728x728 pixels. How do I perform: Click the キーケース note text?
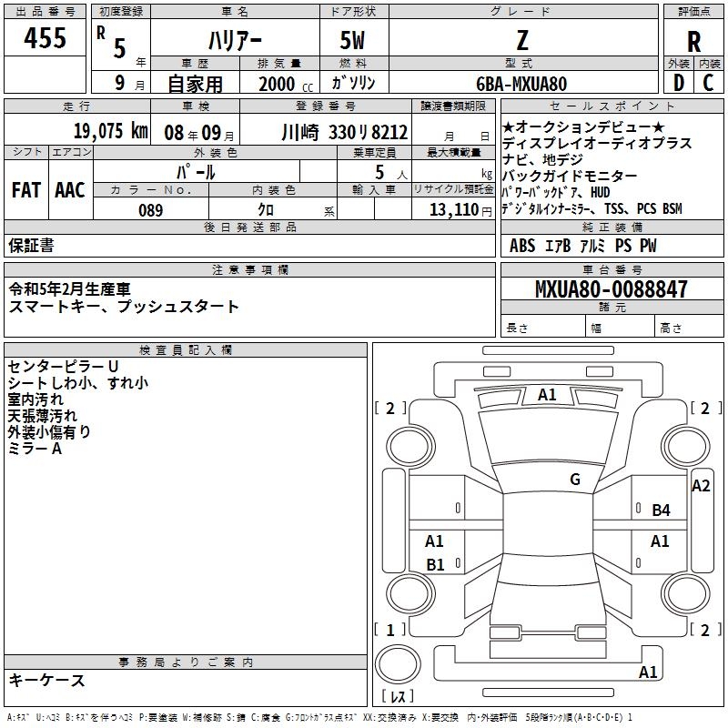pyautogui.click(x=47, y=680)
